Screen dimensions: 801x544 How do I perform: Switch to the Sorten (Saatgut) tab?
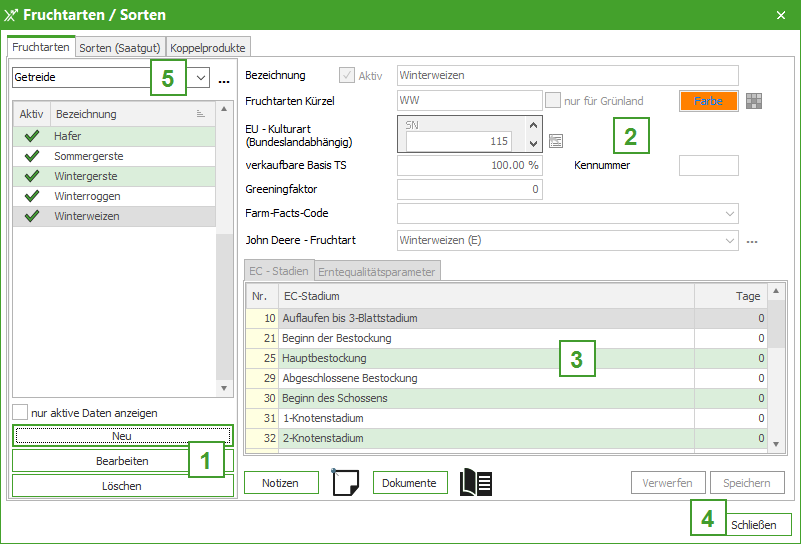[120, 47]
